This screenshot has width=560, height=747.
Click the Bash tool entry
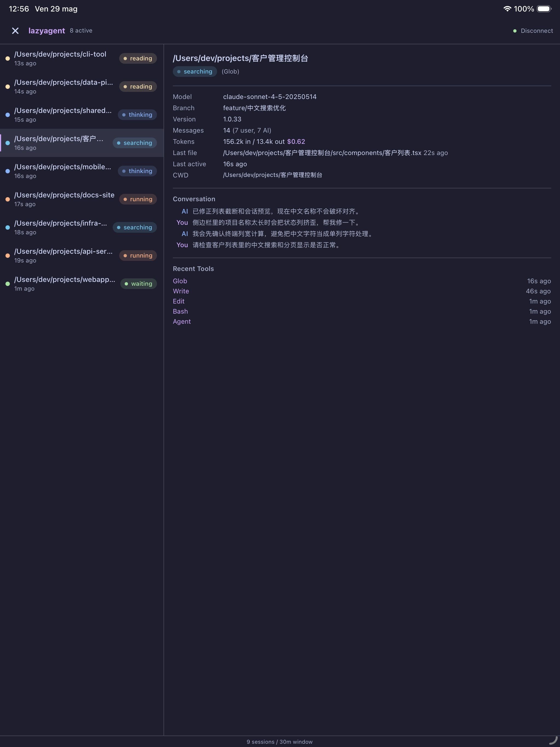(180, 311)
